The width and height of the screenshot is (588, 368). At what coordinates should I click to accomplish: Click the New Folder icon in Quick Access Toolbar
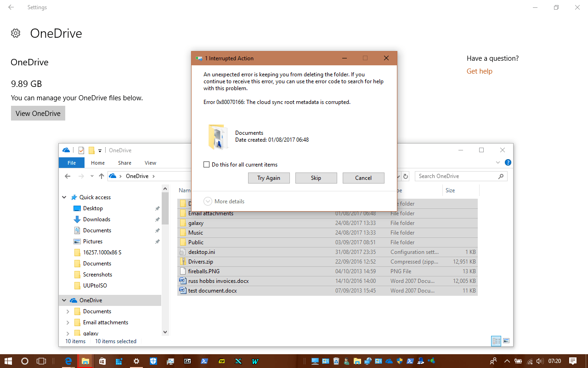[x=92, y=150]
